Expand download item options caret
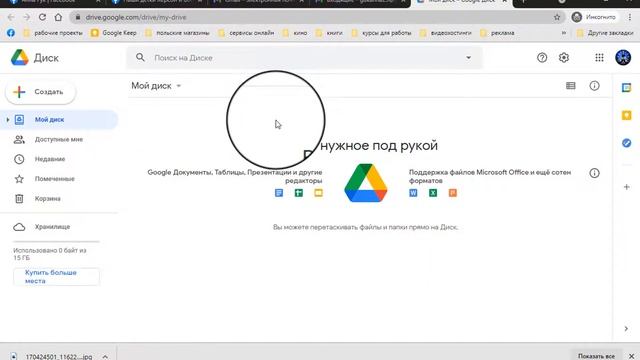This screenshot has height=360, width=640. pos(105,356)
